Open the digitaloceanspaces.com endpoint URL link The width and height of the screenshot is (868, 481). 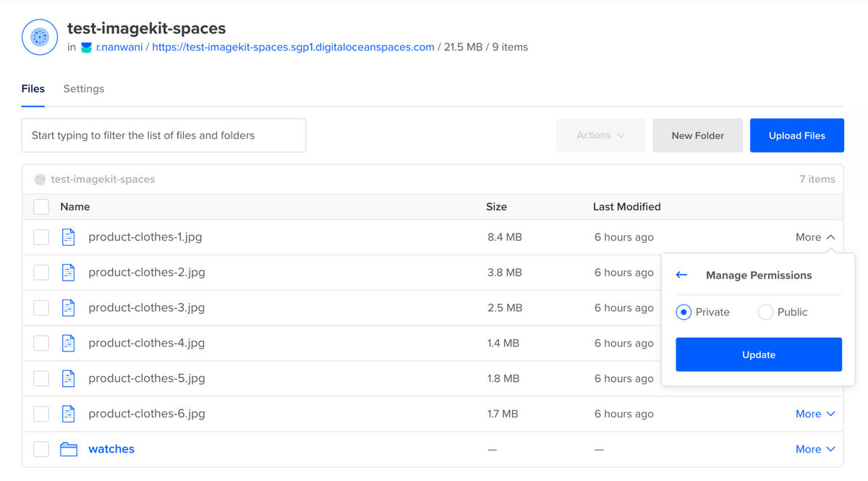coord(293,48)
